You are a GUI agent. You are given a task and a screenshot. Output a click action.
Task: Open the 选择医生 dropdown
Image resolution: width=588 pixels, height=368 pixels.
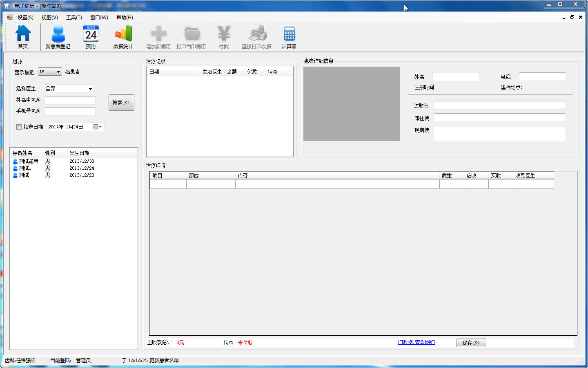coord(90,89)
